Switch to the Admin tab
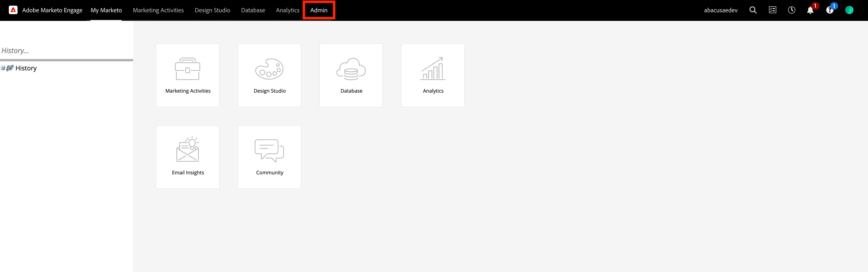 (319, 10)
